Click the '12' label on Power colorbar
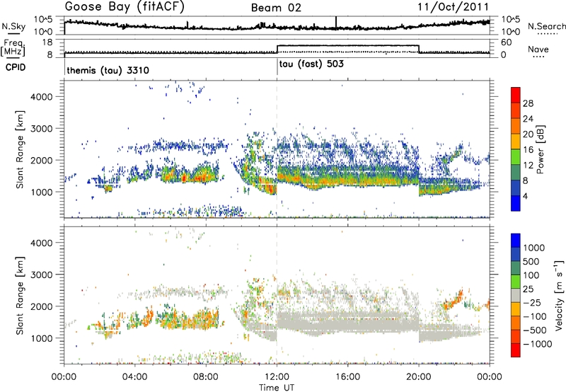566x392 pixels. click(x=528, y=166)
